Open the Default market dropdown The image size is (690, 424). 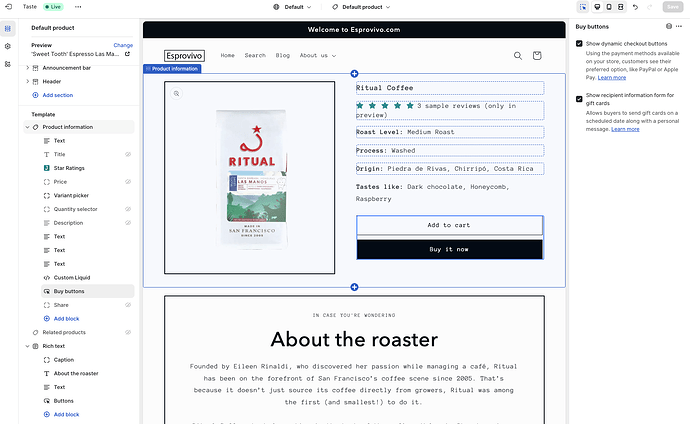(x=292, y=7)
